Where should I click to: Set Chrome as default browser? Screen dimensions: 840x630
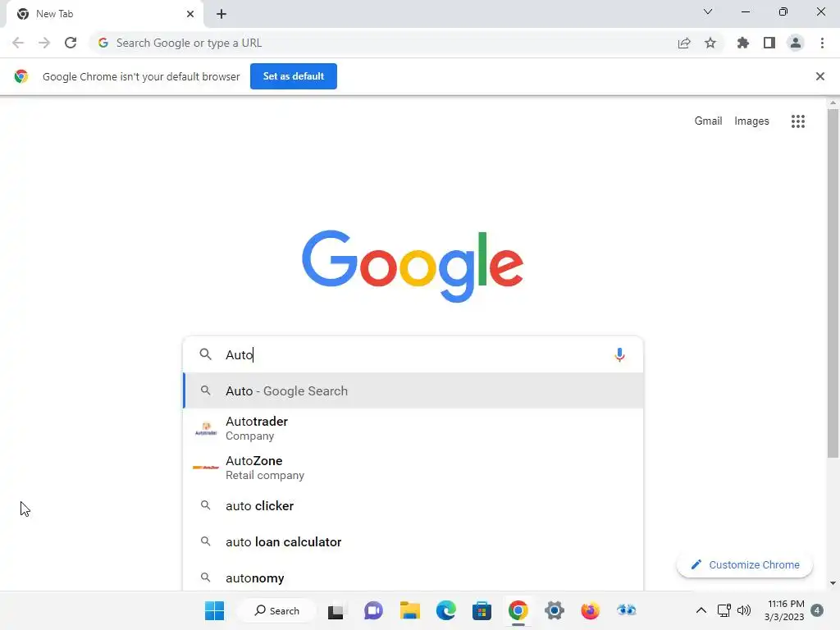point(294,76)
